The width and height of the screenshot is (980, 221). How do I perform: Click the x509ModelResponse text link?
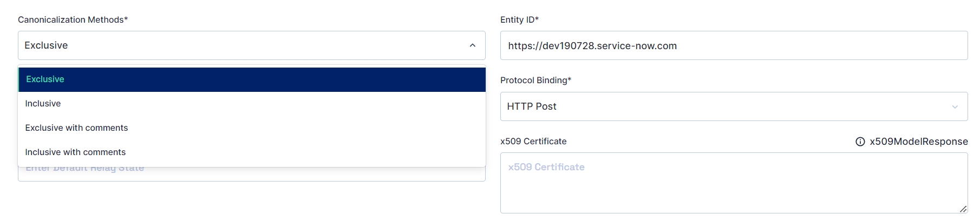pyautogui.click(x=918, y=142)
